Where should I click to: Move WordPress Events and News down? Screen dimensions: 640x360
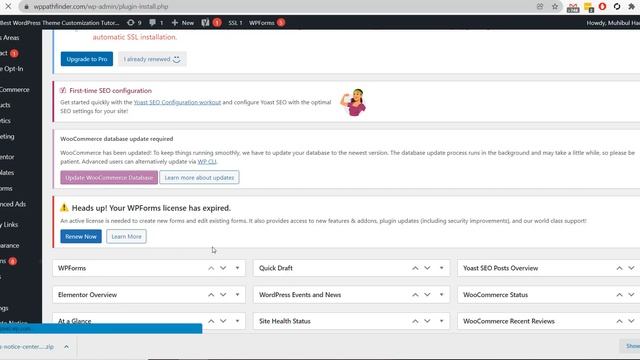(427, 295)
